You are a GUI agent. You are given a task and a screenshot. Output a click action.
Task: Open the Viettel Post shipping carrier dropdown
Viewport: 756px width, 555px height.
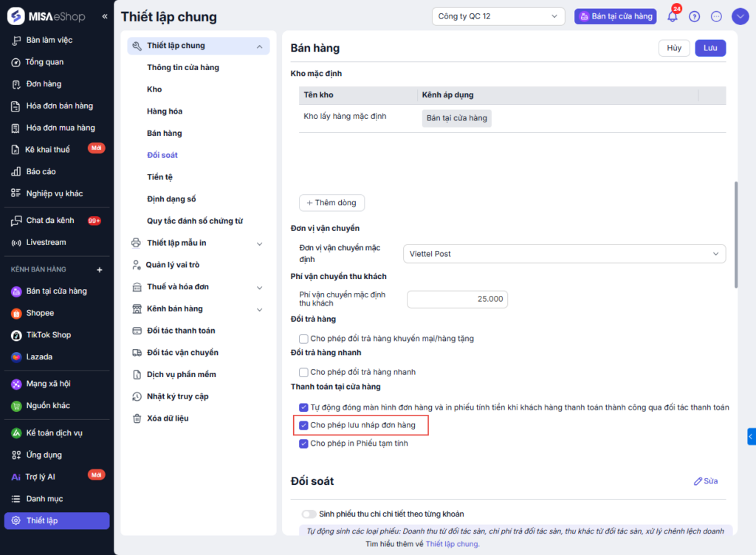click(564, 254)
